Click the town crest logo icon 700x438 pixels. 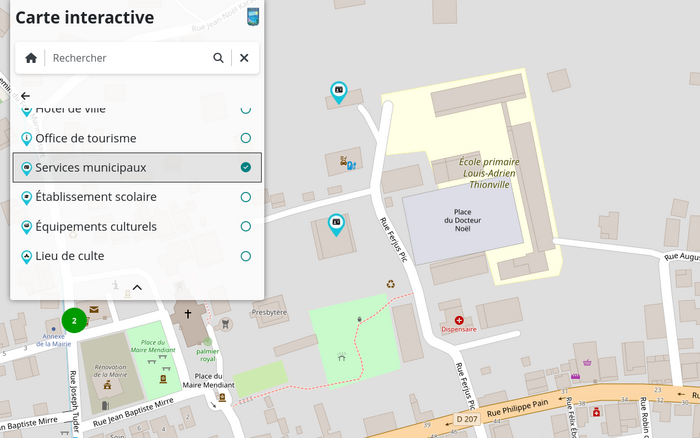point(253,16)
